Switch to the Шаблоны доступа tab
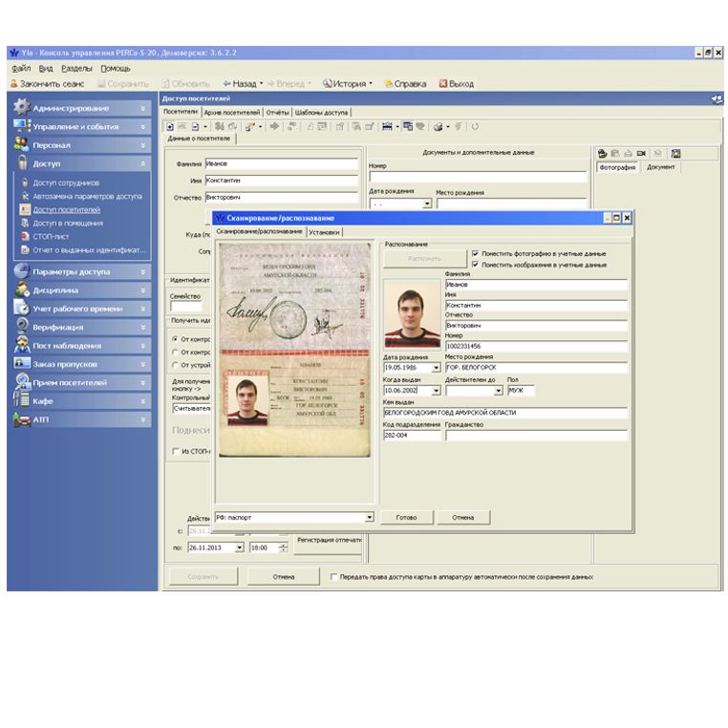The height and width of the screenshot is (728, 728). tap(321, 113)
